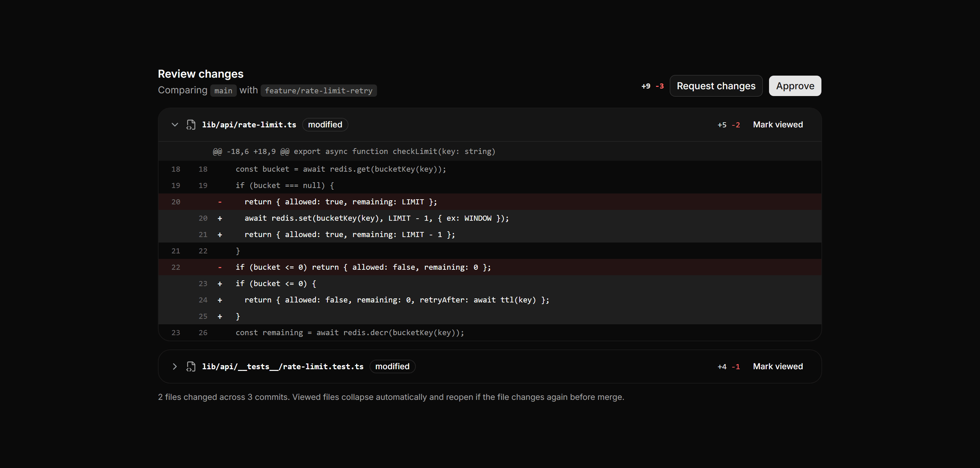Click the overall +9 -3 change count
980x468 pixels.
pos(652,86)
